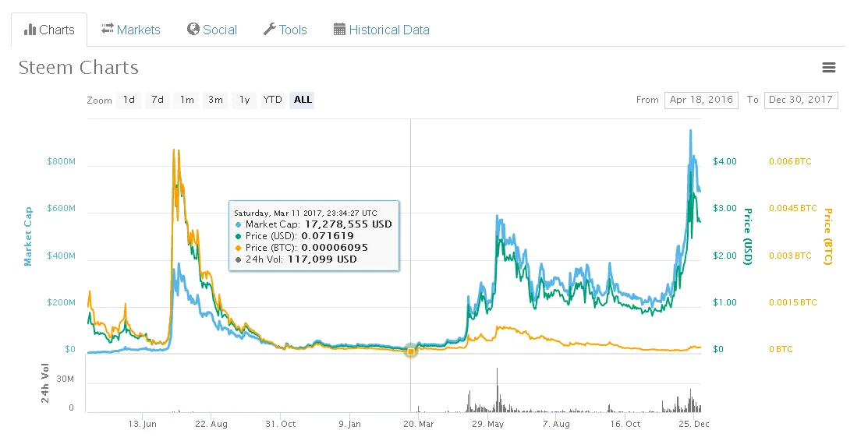Click the Price (BTC) axis label

tap(827, 237)
